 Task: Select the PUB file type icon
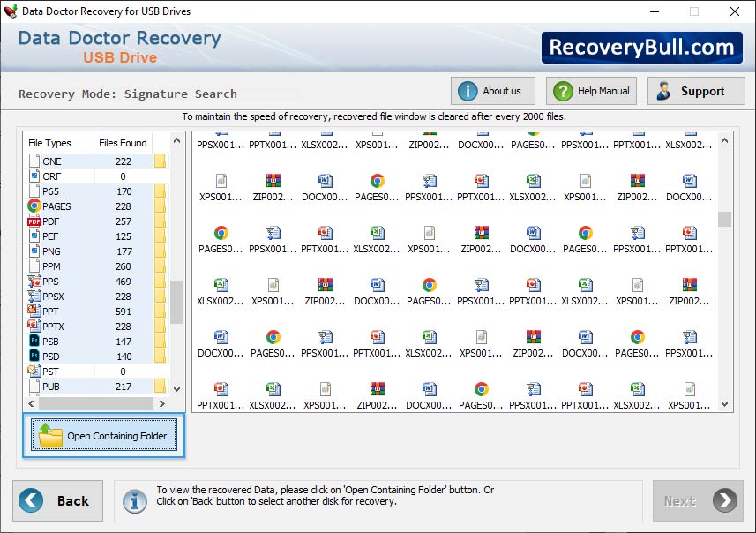tap(34, 386)
